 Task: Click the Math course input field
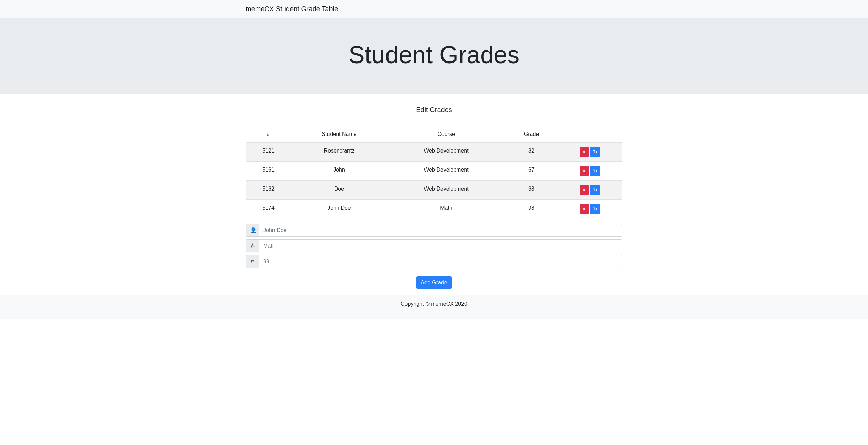coord(440,246)
